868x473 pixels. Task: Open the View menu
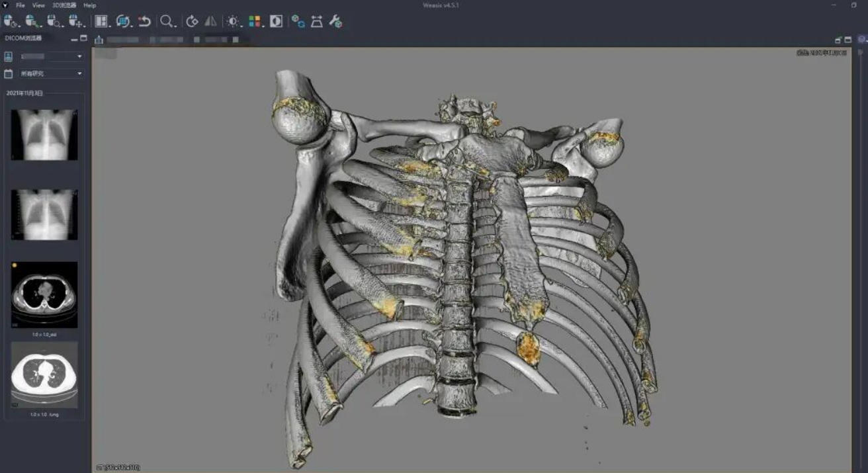pos(39,5)
